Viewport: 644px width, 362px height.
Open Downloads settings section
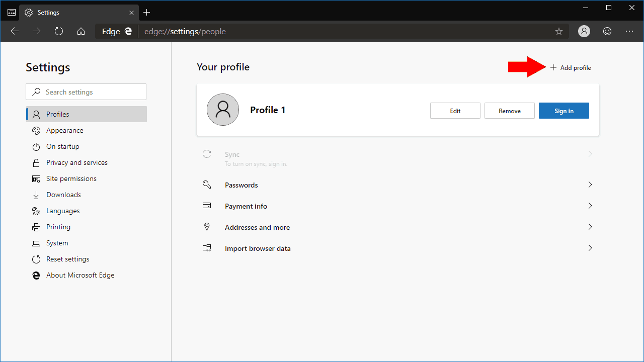pyautogui.click(x=87, y=195)
